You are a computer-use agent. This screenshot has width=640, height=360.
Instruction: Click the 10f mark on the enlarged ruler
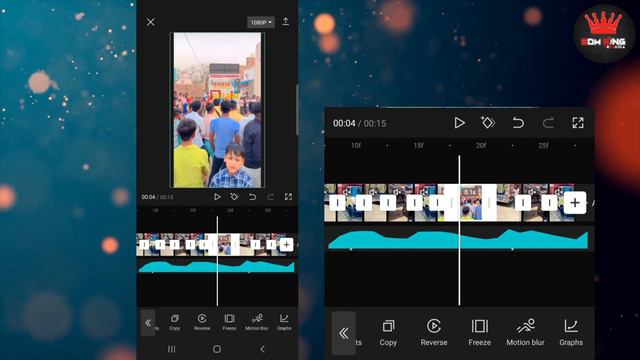tap(356, 145)
